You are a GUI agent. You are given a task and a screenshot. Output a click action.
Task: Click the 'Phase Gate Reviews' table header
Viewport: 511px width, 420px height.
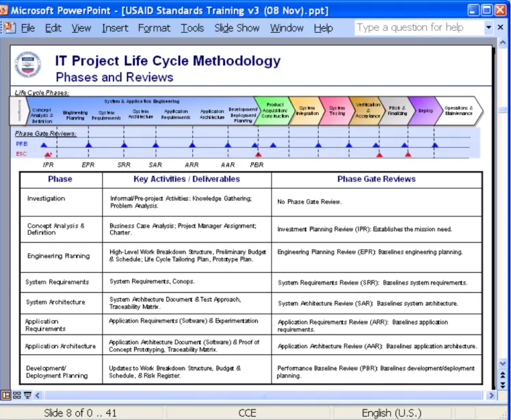tap(376, 179)
